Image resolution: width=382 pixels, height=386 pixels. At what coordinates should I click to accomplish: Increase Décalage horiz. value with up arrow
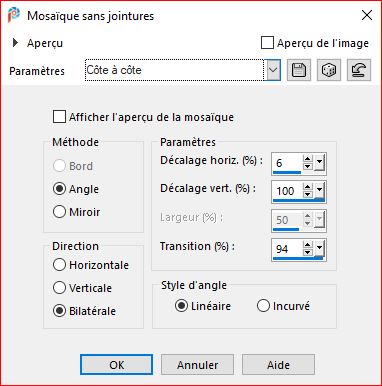[x=308, y=159]
